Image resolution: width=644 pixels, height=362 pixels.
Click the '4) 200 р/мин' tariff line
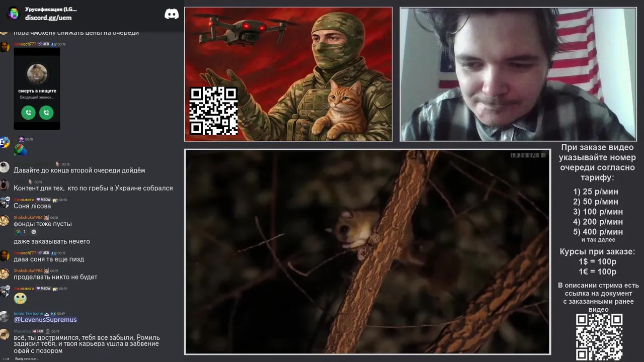(x=598, y=222)
